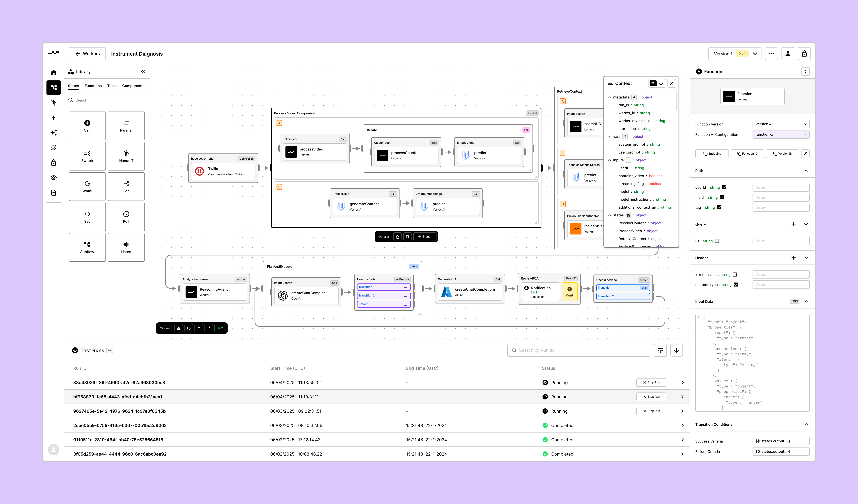
Task: Toggle the userId path checkbox
Action: (724, 187)
